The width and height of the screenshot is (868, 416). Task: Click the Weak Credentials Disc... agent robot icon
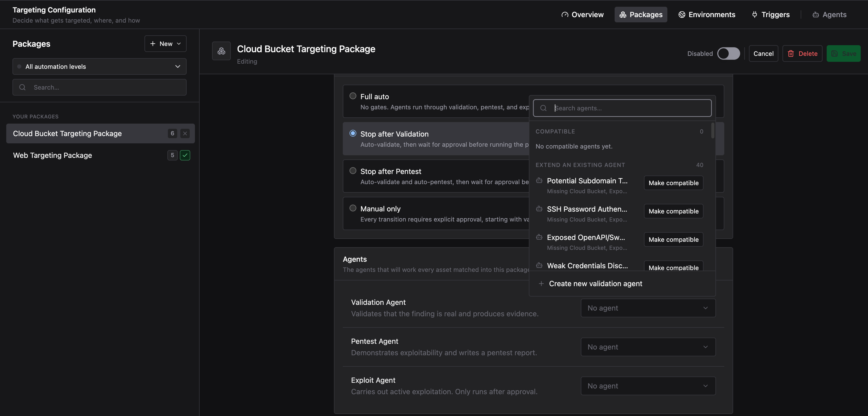[x=539, y=265]
